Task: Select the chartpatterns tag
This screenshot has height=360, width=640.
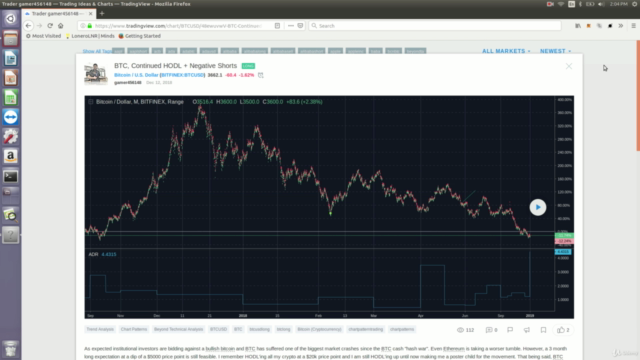Action: click(x=402, y=329)
